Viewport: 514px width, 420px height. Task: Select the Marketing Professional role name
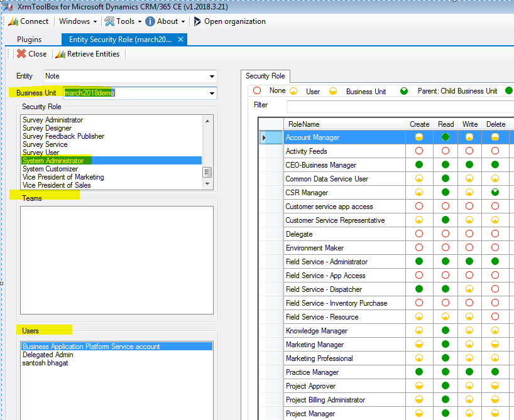tap(319, 358)
